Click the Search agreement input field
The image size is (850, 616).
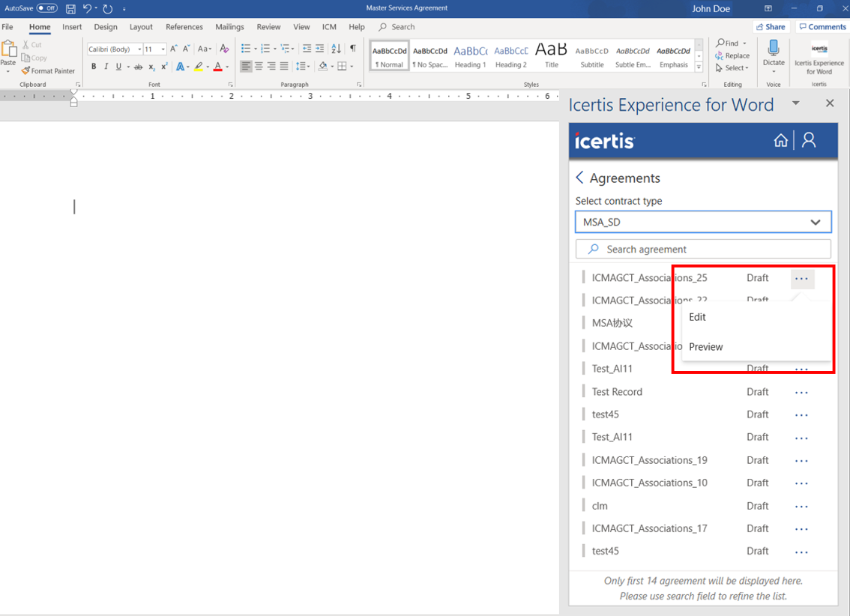coord(703,250)
